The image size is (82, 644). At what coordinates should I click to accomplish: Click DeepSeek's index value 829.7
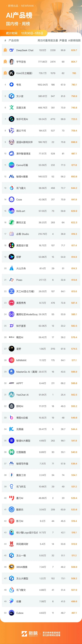pyautogui.click(x=74, y=50)
